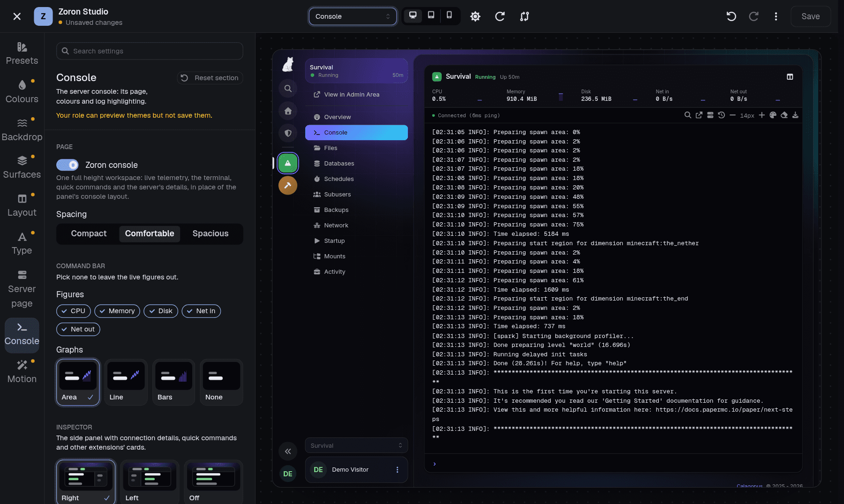Focus the console command input line
The height and width of the screenshot is (504, 844).
[613, 464]
